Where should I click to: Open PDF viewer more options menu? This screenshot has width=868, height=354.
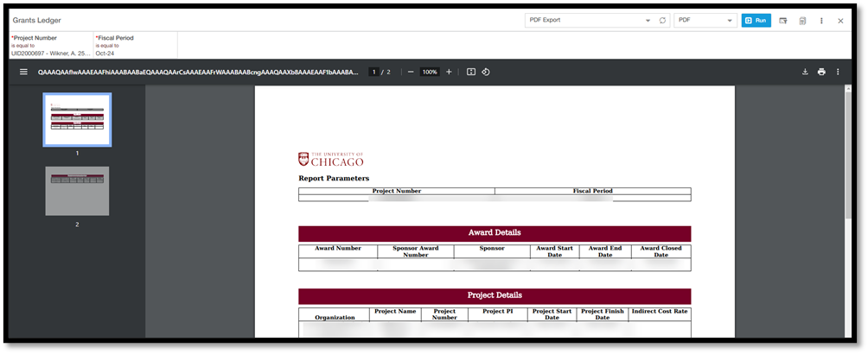pyautogui.click(x=838, y=72)
